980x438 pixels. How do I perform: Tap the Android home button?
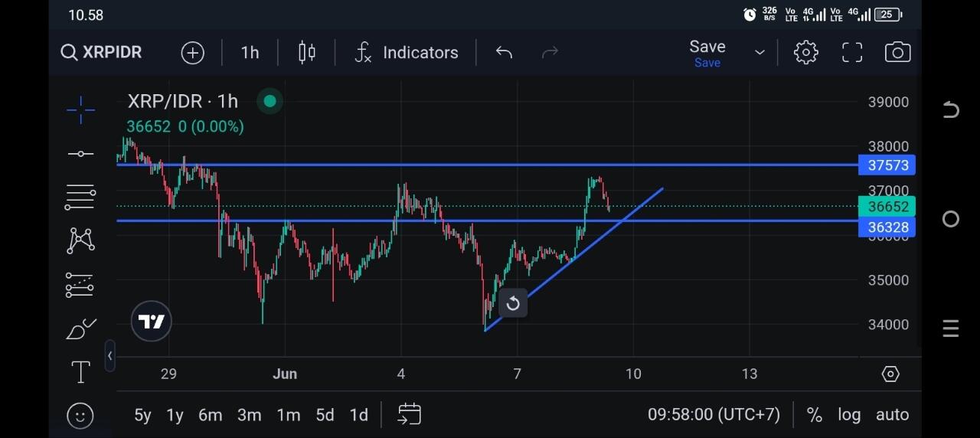(x=951, y=220)
